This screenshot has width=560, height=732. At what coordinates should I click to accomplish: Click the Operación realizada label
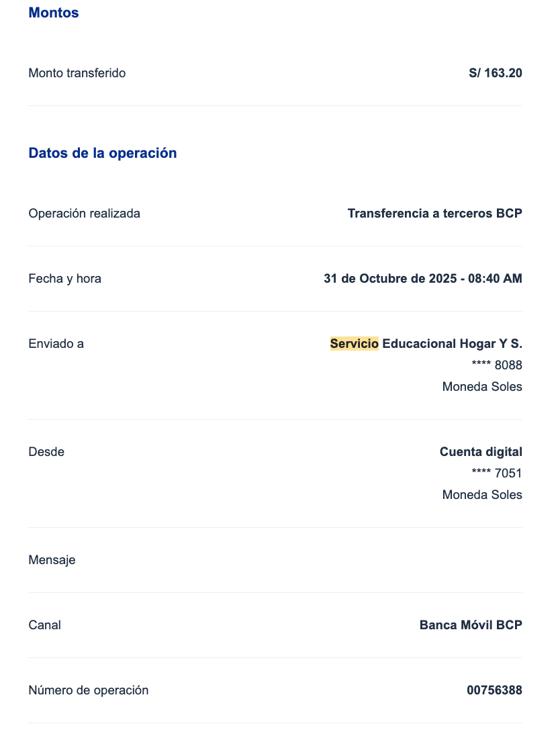[85, 214]
